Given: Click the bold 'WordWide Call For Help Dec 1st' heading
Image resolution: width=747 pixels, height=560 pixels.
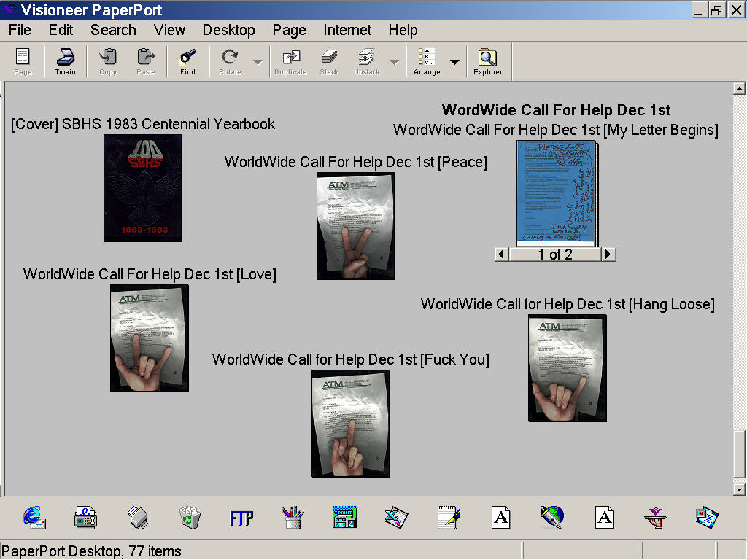Looking at the screenshot, I should (x=556, y=110).
